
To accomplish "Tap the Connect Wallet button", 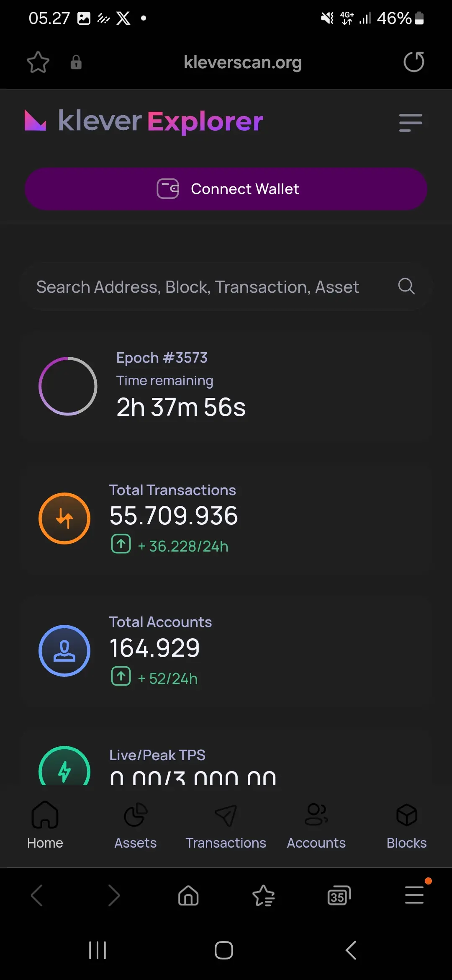I will (x=226, y=189).
